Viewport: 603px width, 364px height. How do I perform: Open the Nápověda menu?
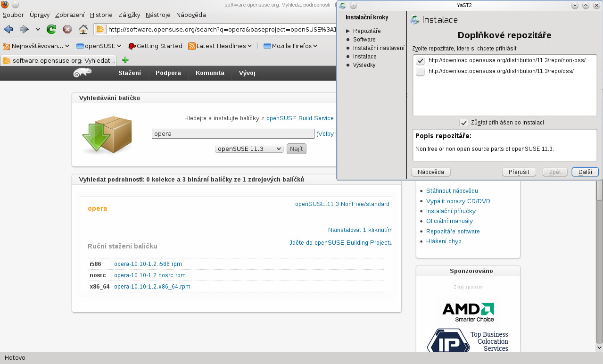click(x=191, y=15)
